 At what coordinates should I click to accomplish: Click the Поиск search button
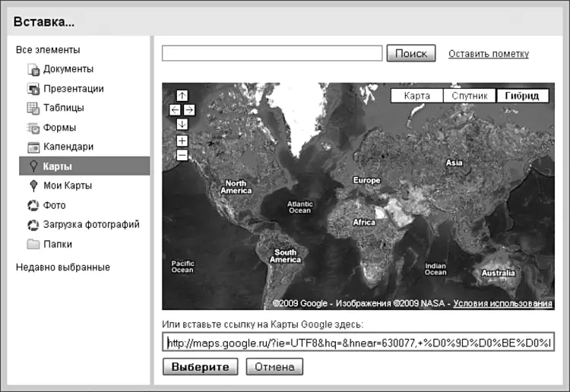click(411, 53)
